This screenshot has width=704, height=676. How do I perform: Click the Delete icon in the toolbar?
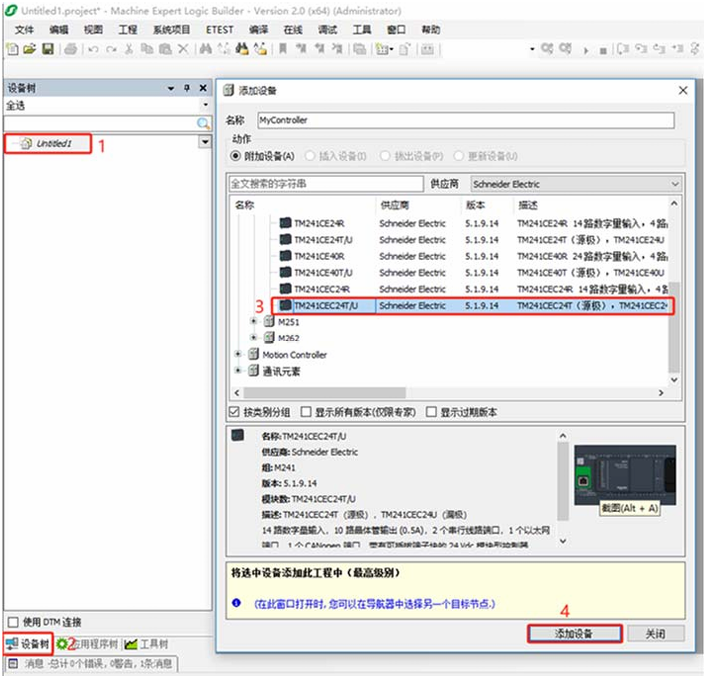[x=183, y=49]
